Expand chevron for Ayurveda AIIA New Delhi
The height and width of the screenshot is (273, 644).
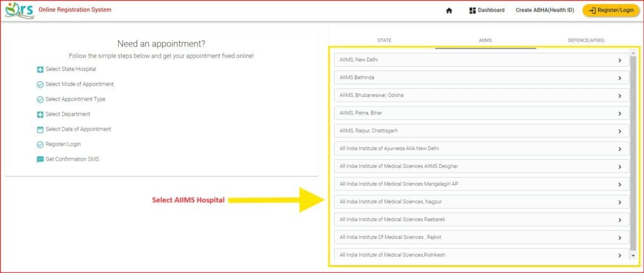click(619, 149)
